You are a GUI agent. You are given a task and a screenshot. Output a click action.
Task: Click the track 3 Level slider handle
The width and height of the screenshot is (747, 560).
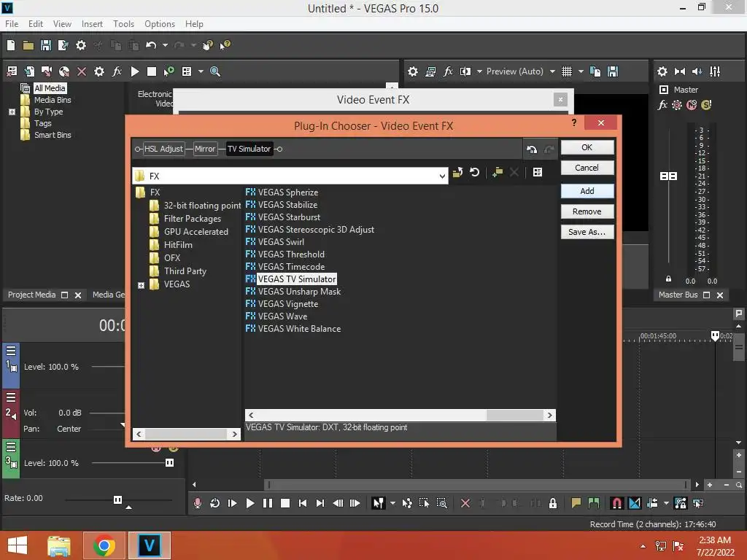click(169, 463)
